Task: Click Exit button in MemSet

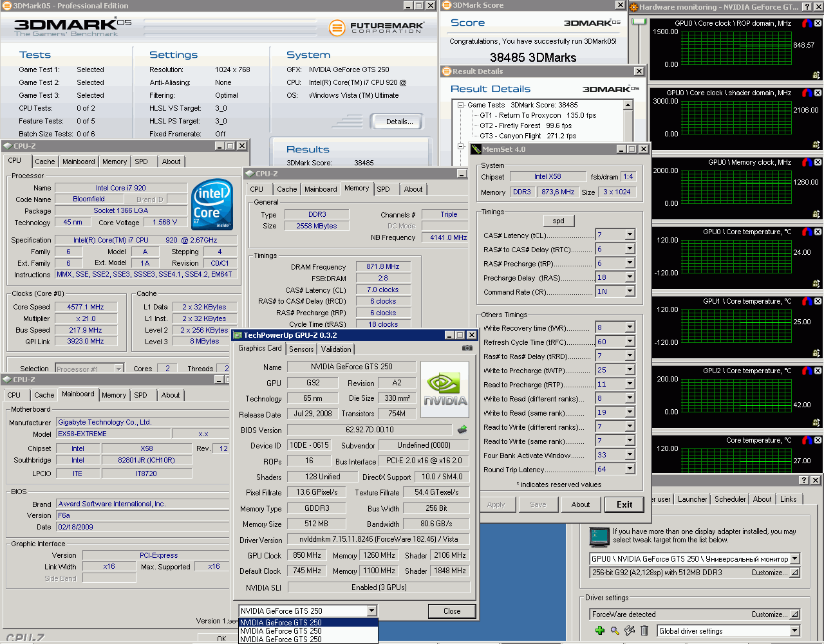Action: [624, 504]
